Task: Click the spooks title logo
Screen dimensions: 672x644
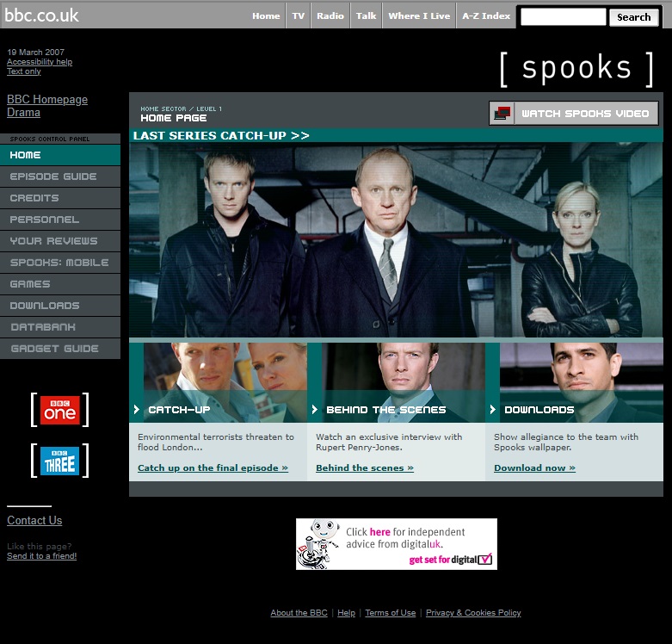Action: pyautogui.click(x=576, y=69)
